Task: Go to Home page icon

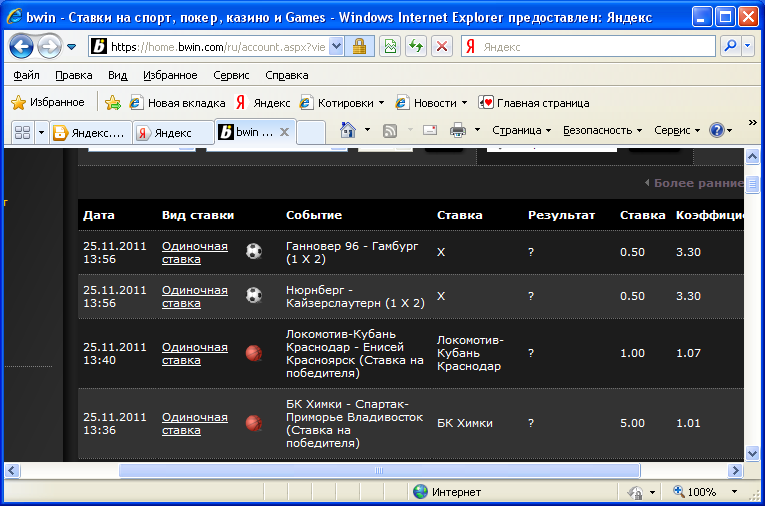Action: pyautogui.click(x=348, y=130)
